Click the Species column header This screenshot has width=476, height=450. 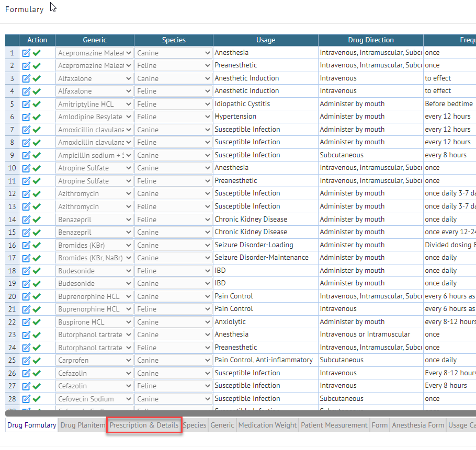coord(174,40)
